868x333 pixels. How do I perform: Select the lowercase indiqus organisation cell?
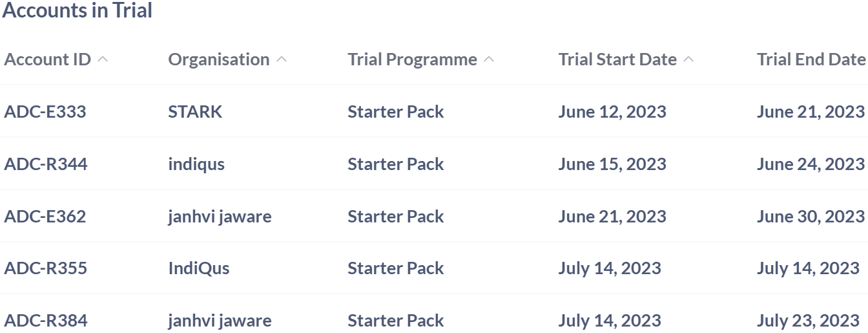coord(196,164)
